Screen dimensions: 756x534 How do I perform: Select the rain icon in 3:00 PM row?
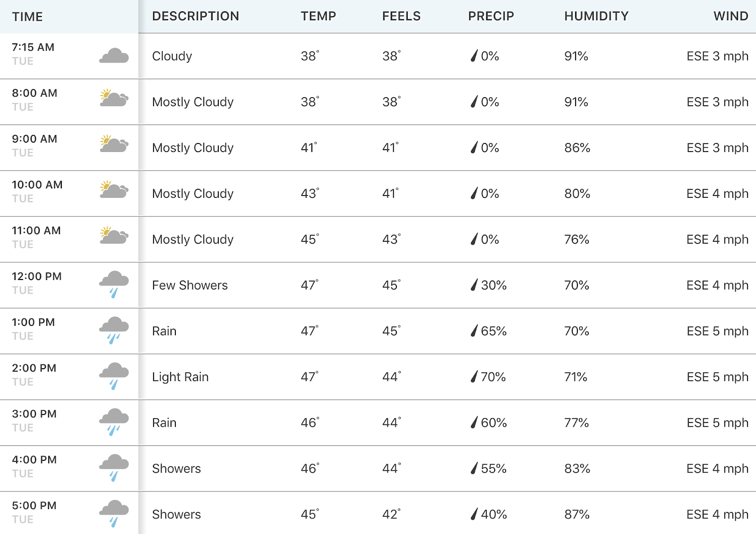click(x=114, y=422)
